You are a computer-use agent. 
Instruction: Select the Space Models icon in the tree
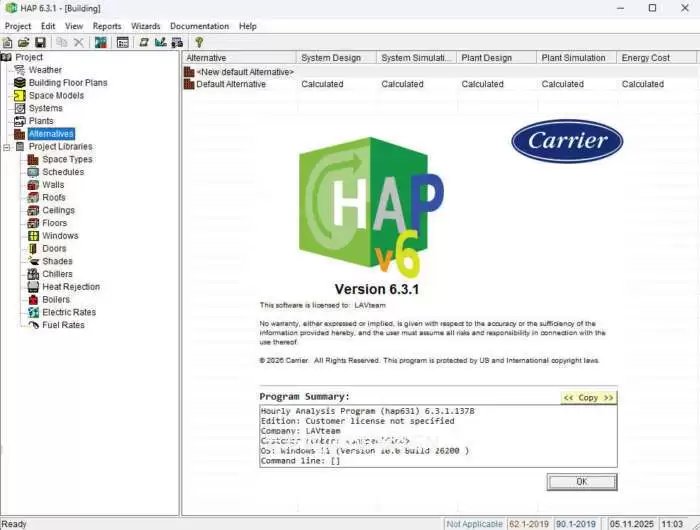coord(20,96)
